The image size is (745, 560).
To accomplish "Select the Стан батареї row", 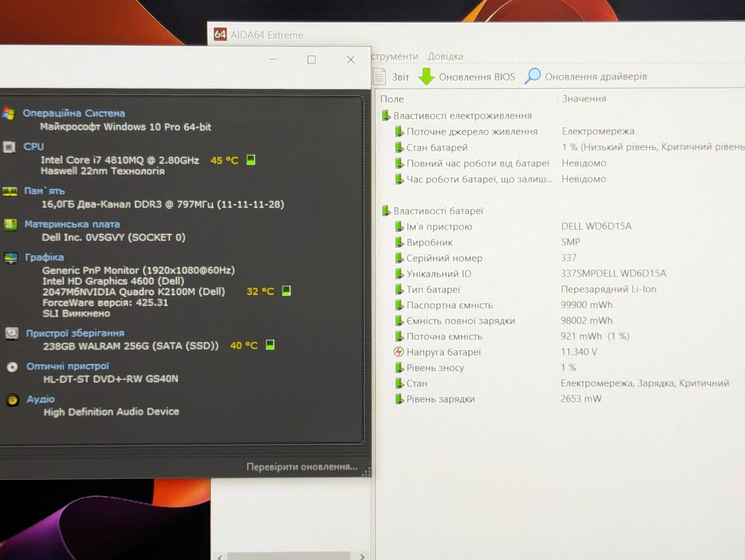I will [561, 147].
